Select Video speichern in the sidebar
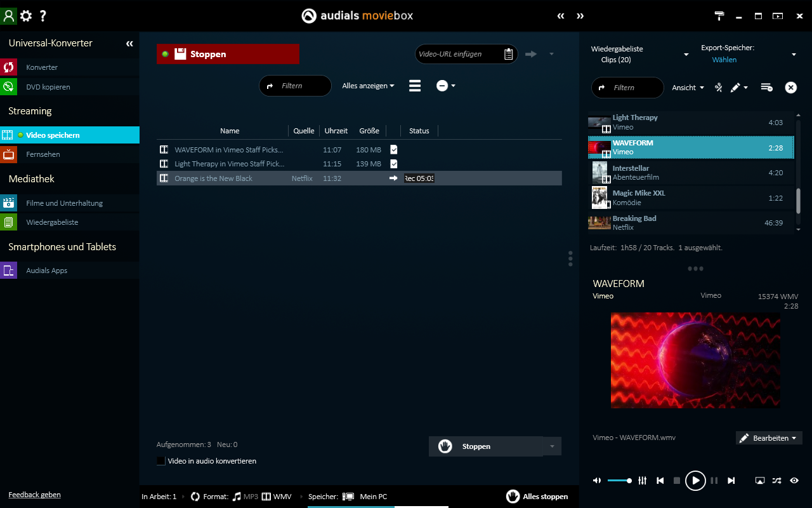The image size is (812, 508). pos(70,135)
